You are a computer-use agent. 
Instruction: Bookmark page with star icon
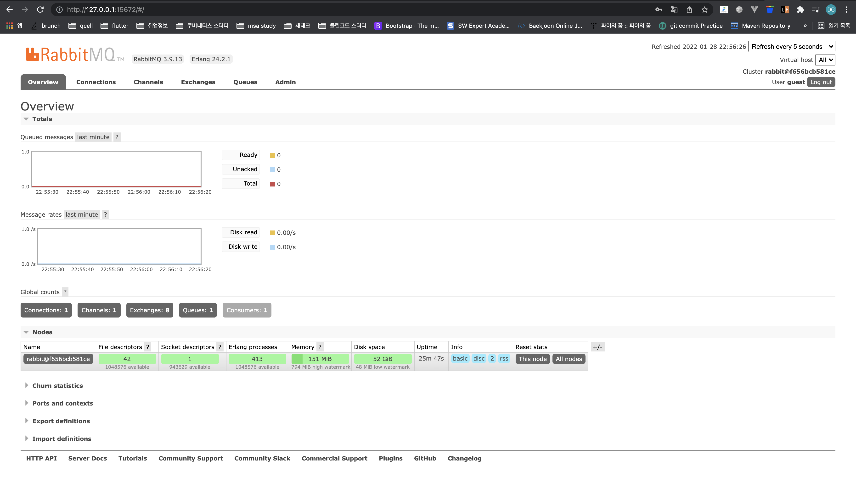[704, 10]
